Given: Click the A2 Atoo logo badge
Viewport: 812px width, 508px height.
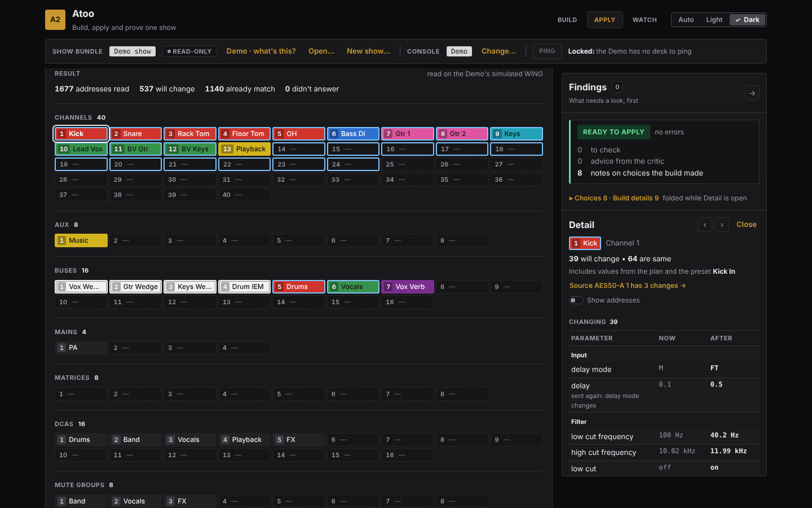Looking at the screenshot, I should coord(55,20).
